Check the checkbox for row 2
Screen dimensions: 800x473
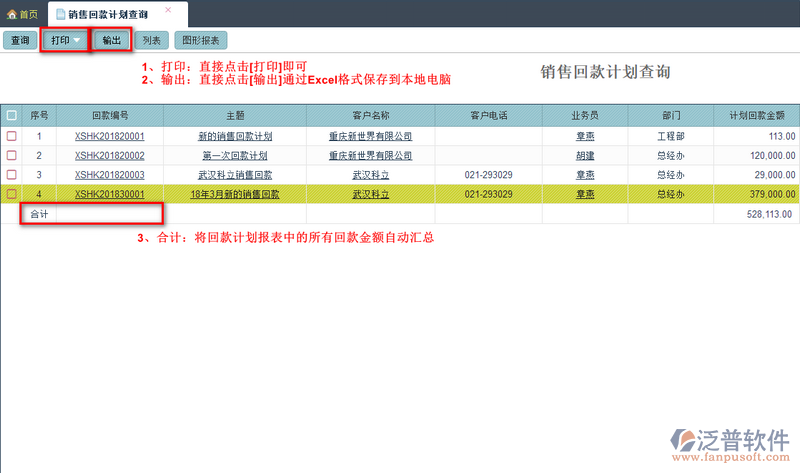tap(11, 155)
